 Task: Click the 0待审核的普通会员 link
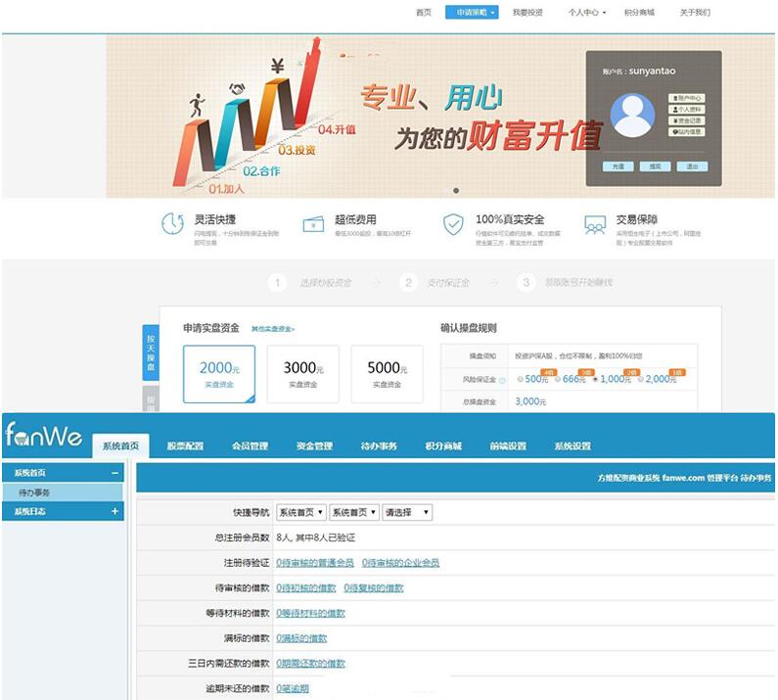coord(314,563)
